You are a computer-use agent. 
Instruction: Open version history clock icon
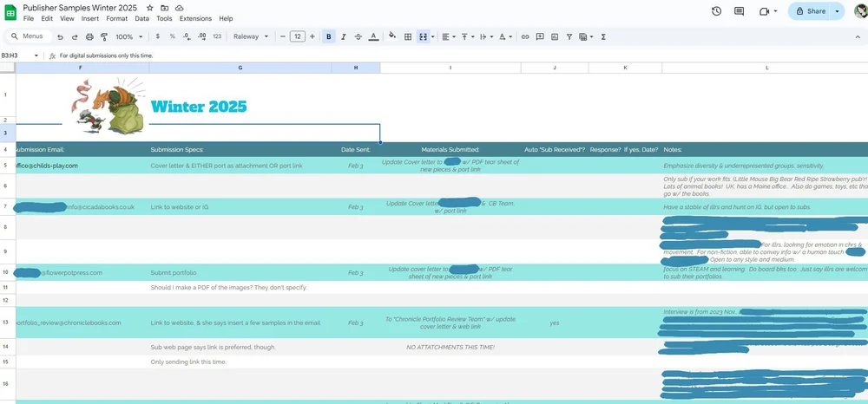pyautogui.click(x=716, y=11)
